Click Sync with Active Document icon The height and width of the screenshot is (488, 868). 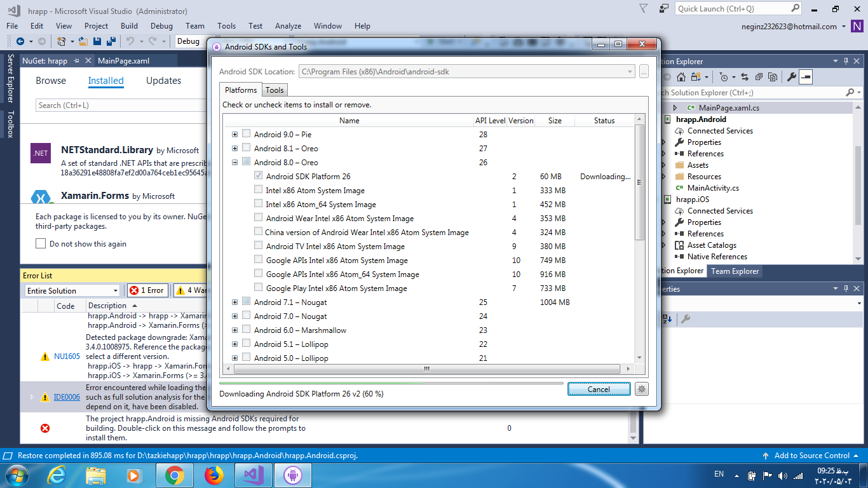coord(744,77)
